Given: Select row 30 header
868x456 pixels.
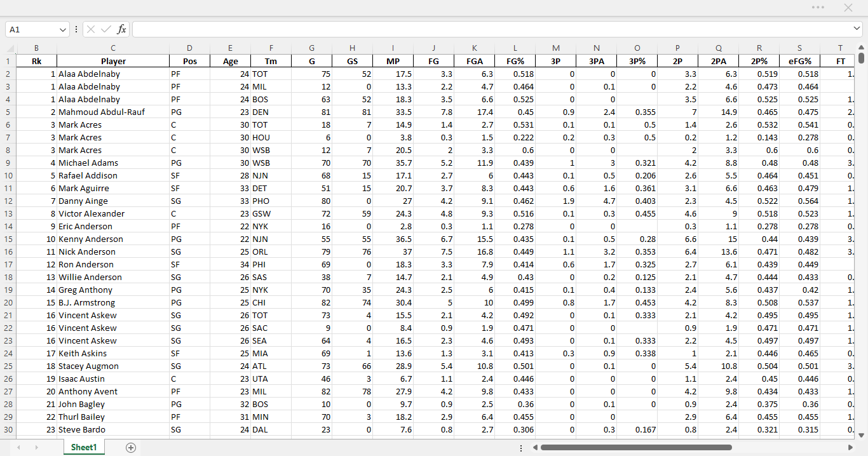Looking at the screenshot, I should pyautogui.click(x=8, y=429).
